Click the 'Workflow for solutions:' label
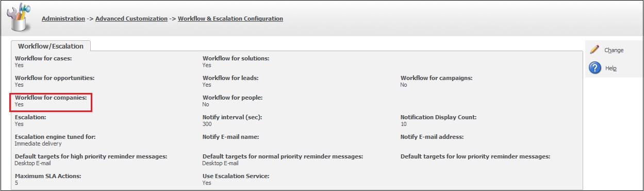The image size is (644, 191). (236, 58)
